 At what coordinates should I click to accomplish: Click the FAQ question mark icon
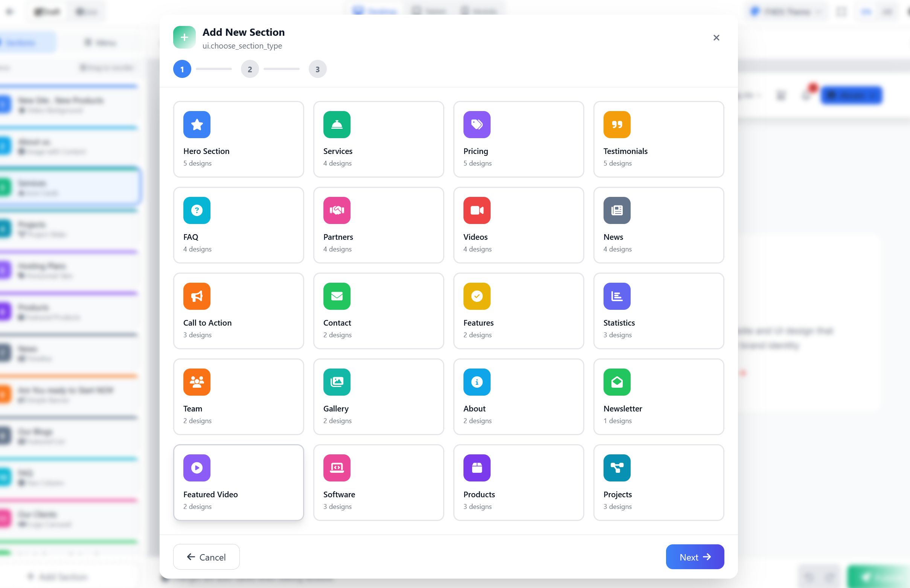click(x=197, y=210)
